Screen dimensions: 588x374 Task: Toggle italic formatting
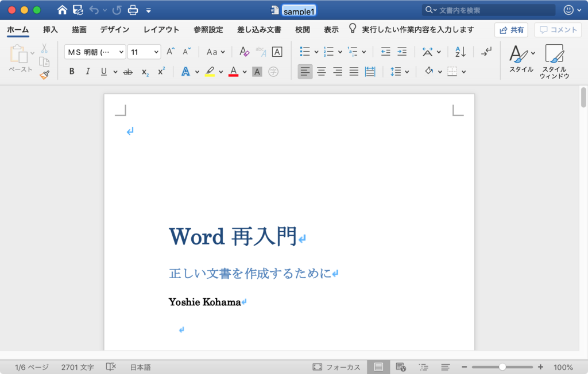(x=88, y=72)
